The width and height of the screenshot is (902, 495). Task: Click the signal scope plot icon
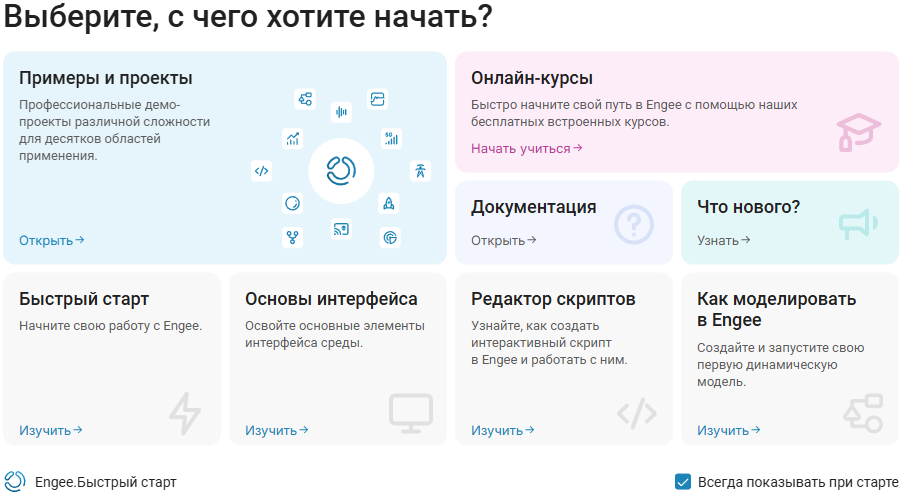coord(377,99)
